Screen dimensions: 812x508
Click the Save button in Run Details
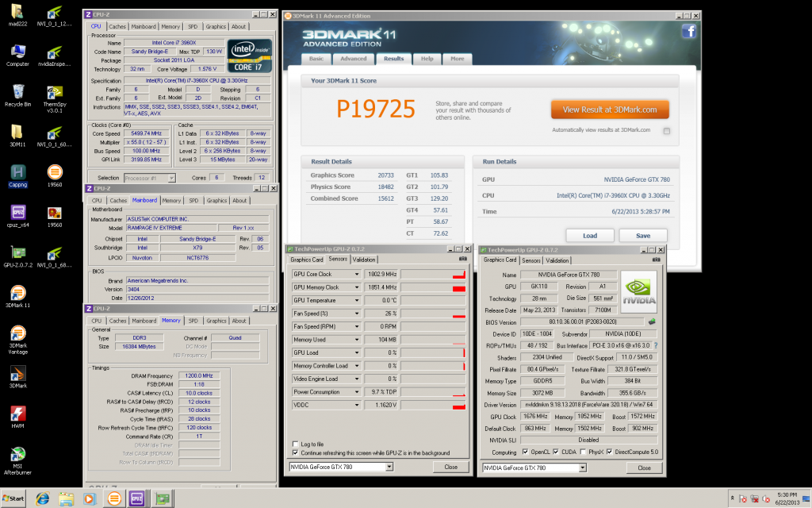[642, 236]
